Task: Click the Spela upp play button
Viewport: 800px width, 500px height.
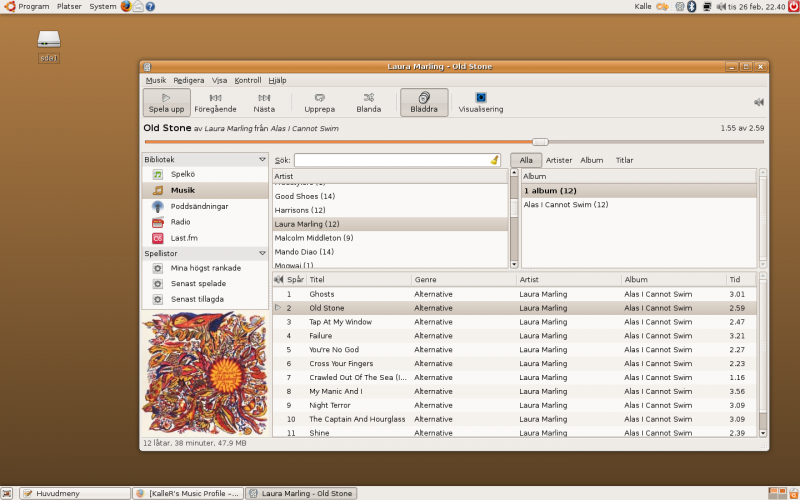Action: tap(166, 102)
